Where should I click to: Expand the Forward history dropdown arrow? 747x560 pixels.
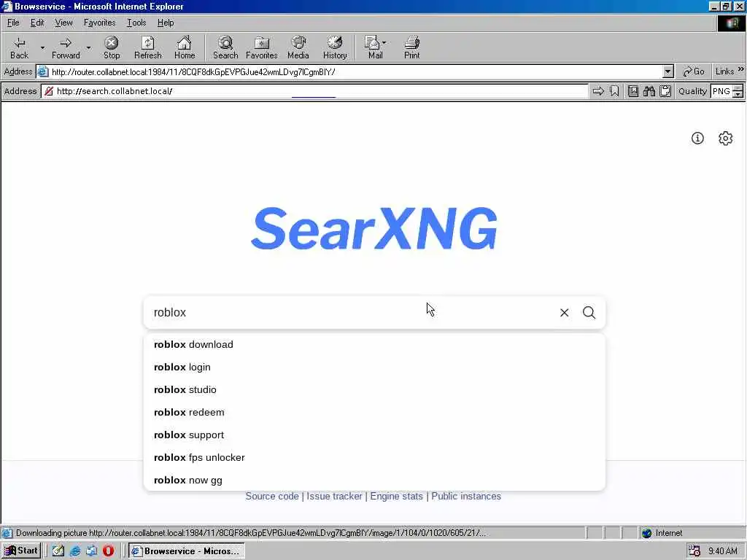pyautogui.click(x=88, y=47)
